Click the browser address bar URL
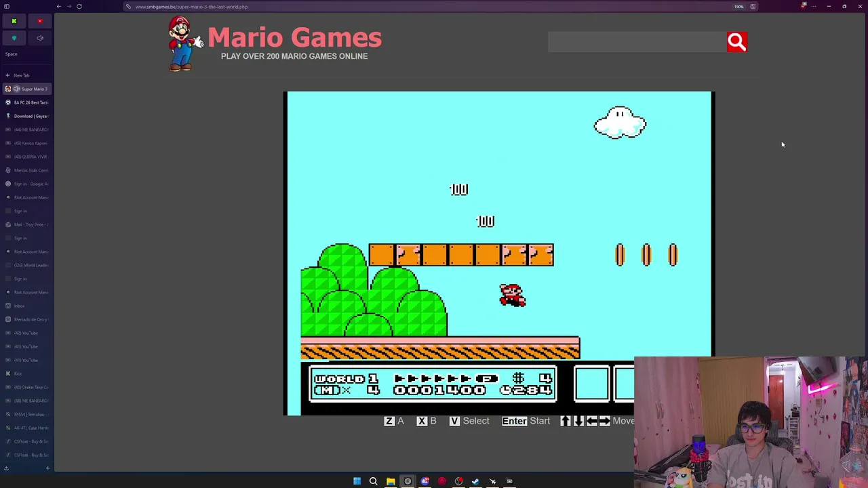868x488 pixels. tap(191, 7)
